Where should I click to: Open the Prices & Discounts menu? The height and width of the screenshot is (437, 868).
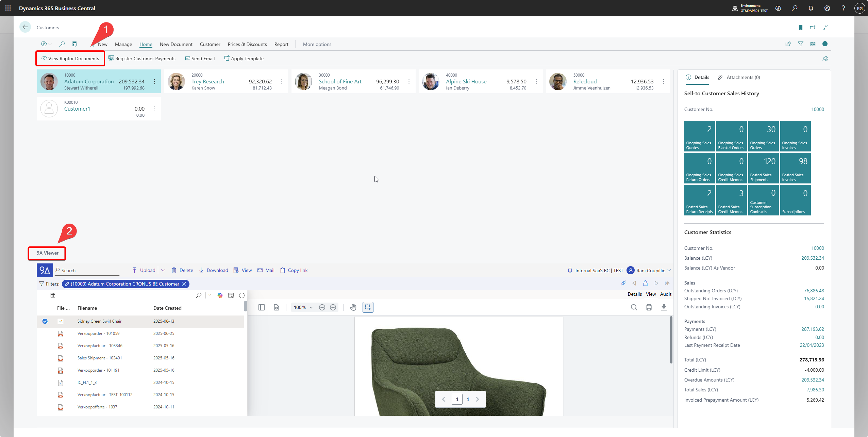coord(247,44)
